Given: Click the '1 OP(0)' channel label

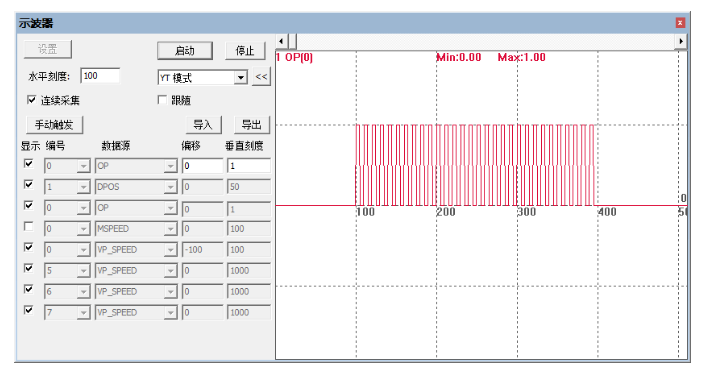Looking at the screenshot, I should click(294, 57).
